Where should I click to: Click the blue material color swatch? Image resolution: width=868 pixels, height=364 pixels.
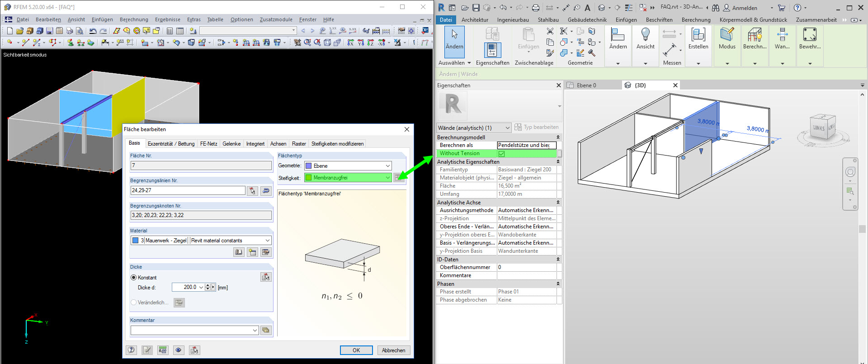pos(135,241)
